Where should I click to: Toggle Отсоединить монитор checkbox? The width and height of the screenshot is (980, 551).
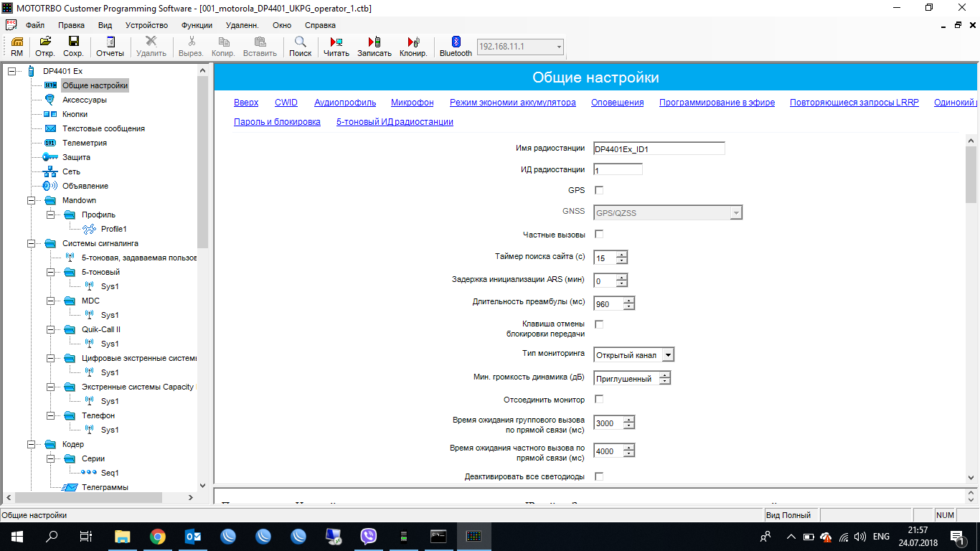click(599, 399)
